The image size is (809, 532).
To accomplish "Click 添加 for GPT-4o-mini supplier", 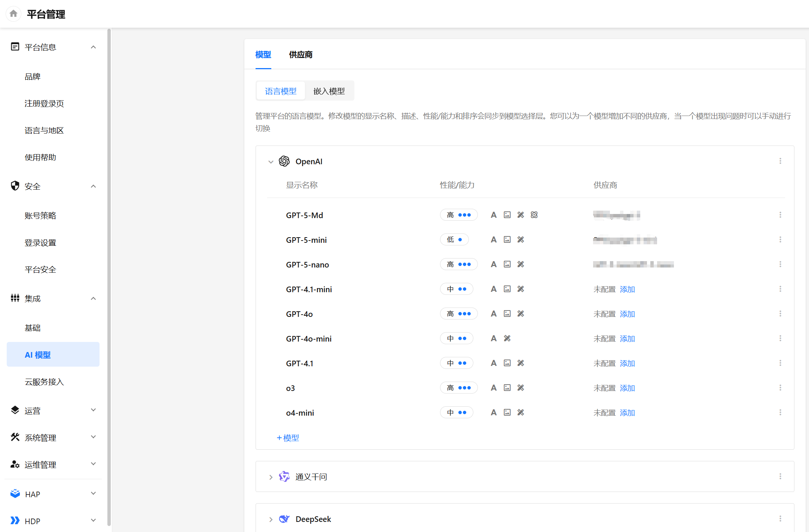I will click(627, 339).
